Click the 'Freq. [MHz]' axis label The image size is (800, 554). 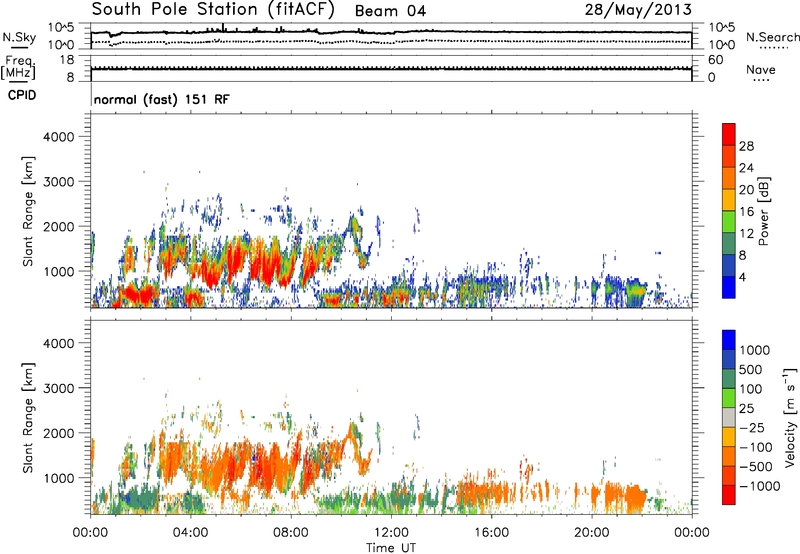(18, 68)
